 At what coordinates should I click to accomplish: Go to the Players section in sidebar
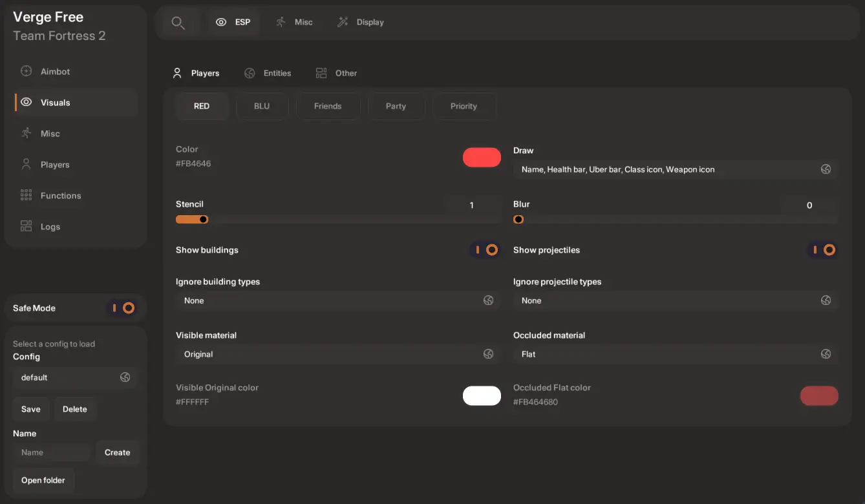point(76,165)
